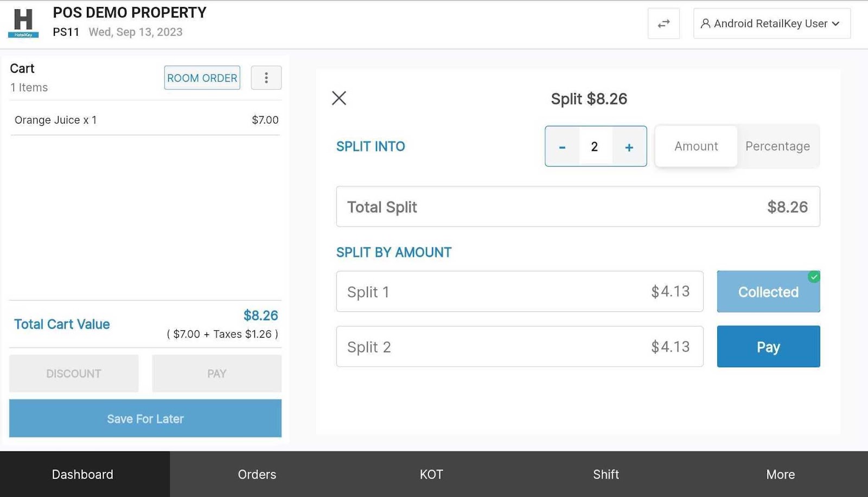Edit the Split 1 amount field
Image resolution: width=868 pixels, height=497 pixels.
[519, 292]
